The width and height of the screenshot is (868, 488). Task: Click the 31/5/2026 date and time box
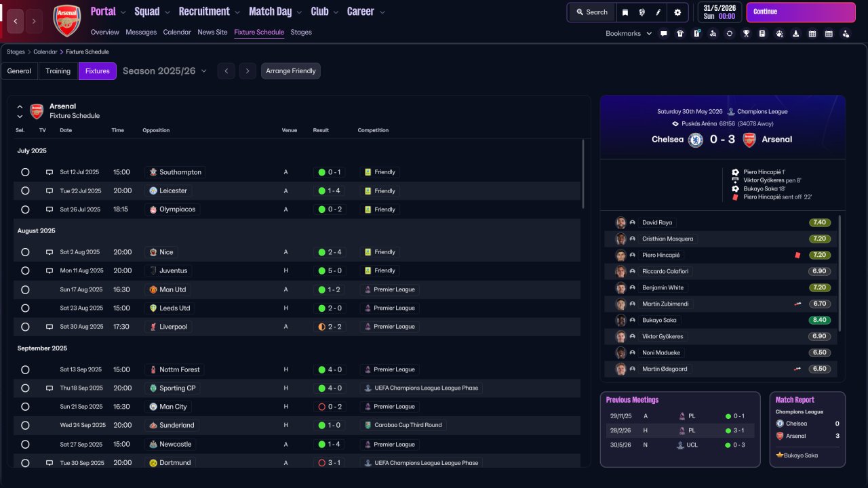[719, 12]
